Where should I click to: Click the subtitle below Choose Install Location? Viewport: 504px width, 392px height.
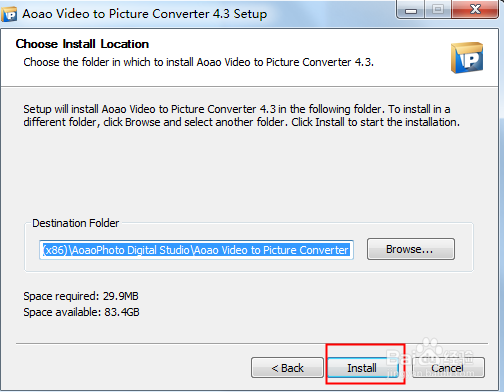[x=199, y=62]
